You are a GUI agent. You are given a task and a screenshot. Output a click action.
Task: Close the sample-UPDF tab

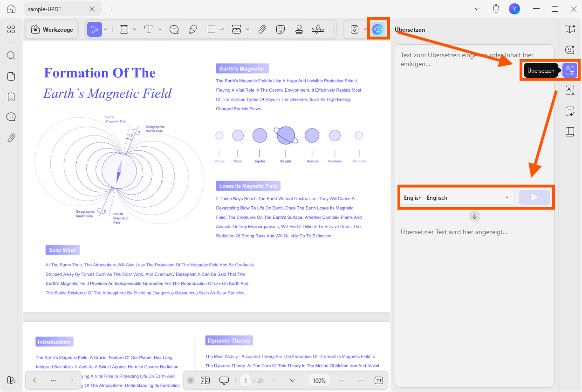(92, 9)
